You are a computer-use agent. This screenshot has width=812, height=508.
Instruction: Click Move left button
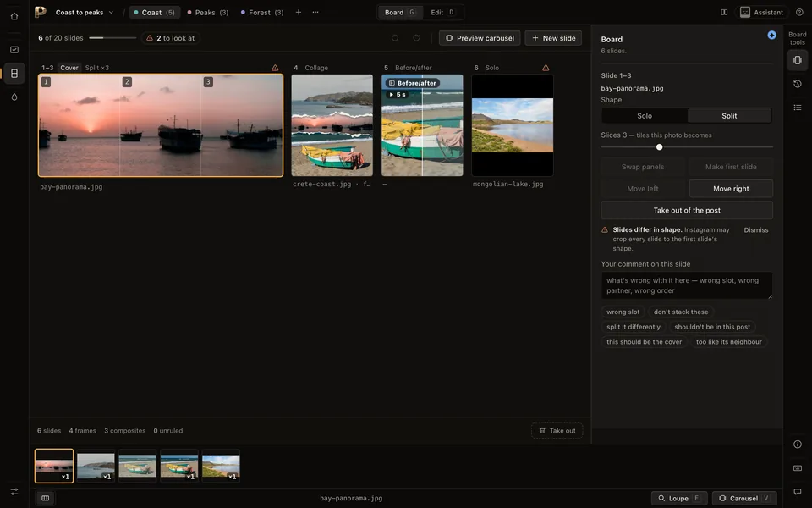[x=643, y=189]
